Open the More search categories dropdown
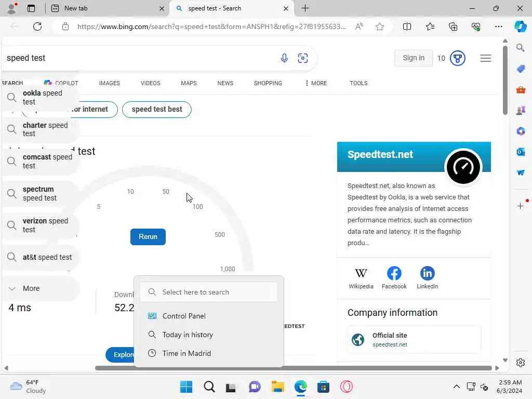The width and height of the screenshot is (532, 399). coord(316,83)
